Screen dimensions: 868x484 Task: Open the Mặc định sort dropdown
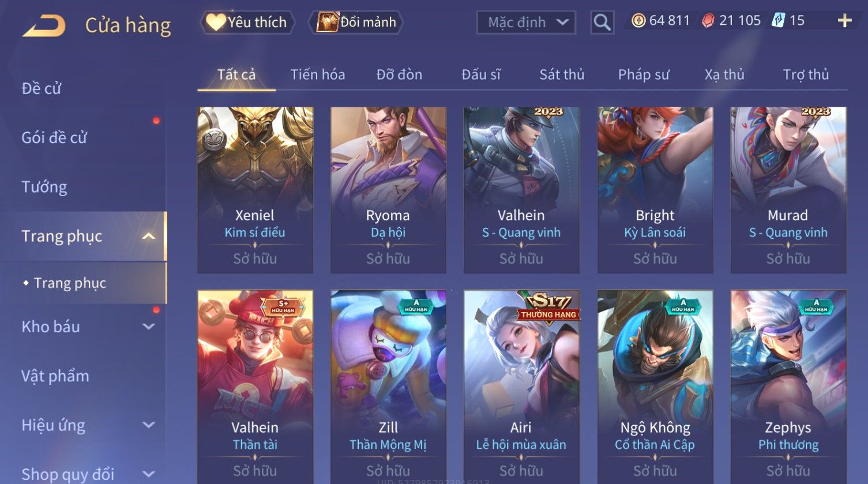pyautogui.click(x=526, y=22)
